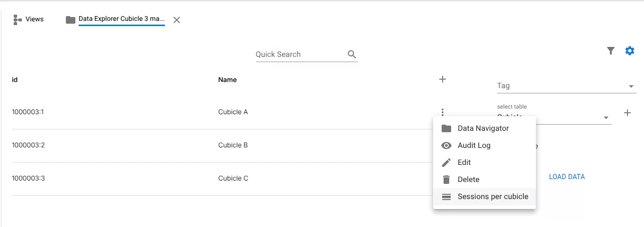
Task: Click the Quick Search magnifier icon
Action: [352, 54]
